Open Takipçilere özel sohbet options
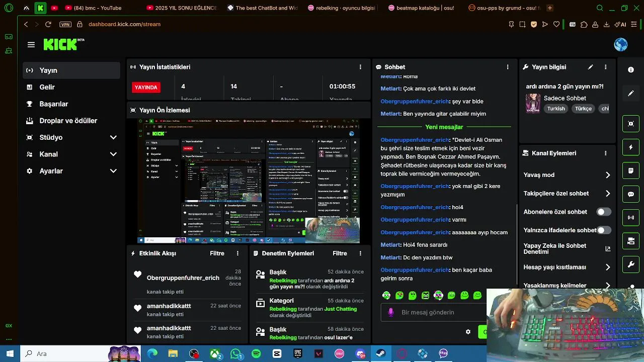Screen dimensions: 644x362 coord(567,194)
